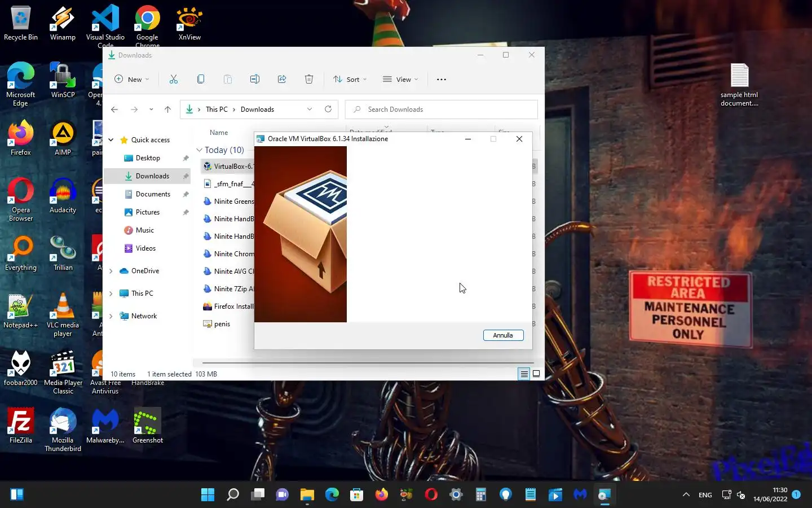Refresh the Downloads folder
This screenshot has width=812, height=508.
point(328,109)
